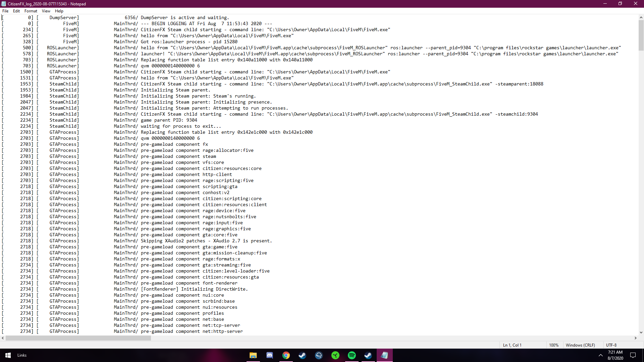This screenshot has width=644, height=362.
Task: Open the second Steam taskbar icon
Action: 368,355
